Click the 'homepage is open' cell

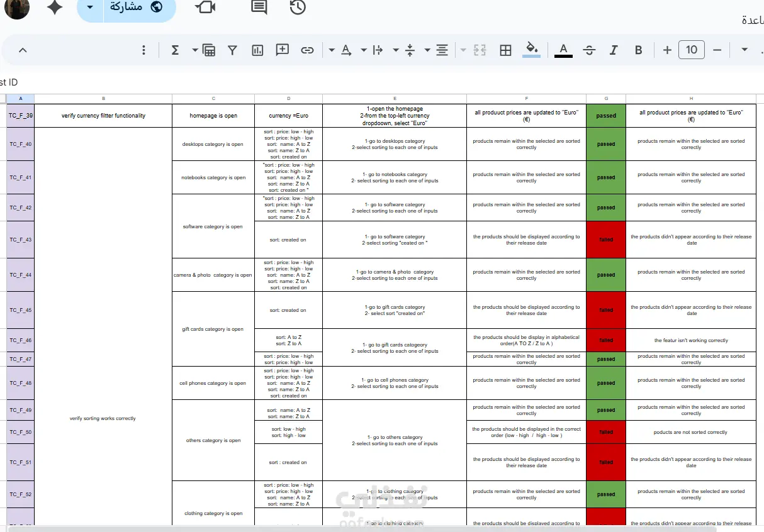[x=213, y=116]
